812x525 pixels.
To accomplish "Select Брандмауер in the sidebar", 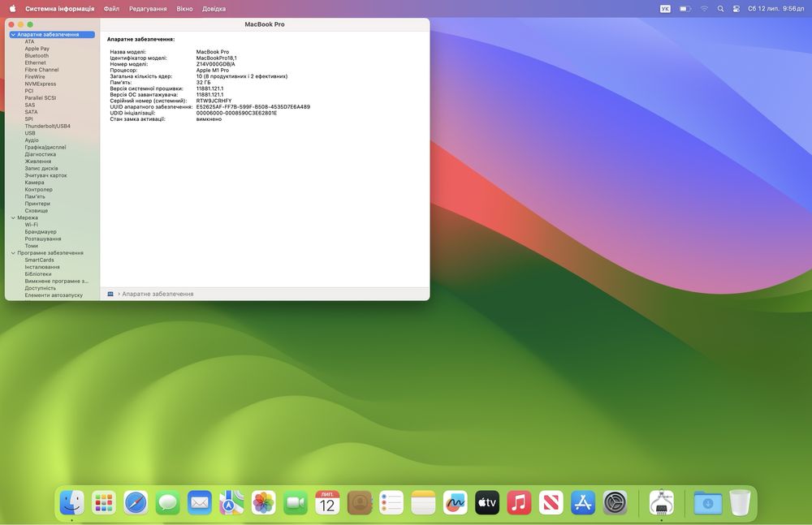I will pyautogui.click(x=41, y=232).
